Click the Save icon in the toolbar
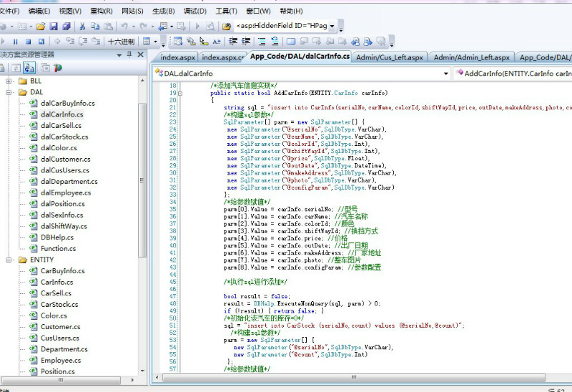572x392 pixels. point(54,26)
